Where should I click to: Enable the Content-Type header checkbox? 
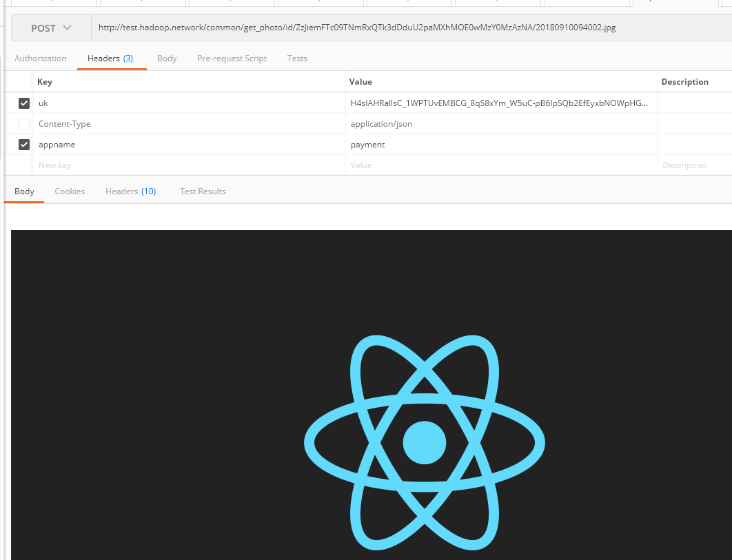coord(24,124)
